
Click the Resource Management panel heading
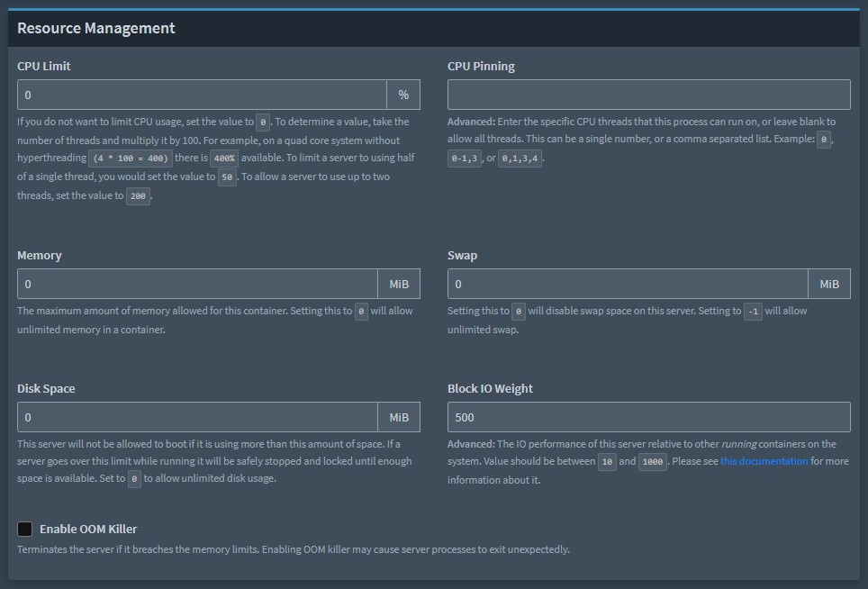96,28
